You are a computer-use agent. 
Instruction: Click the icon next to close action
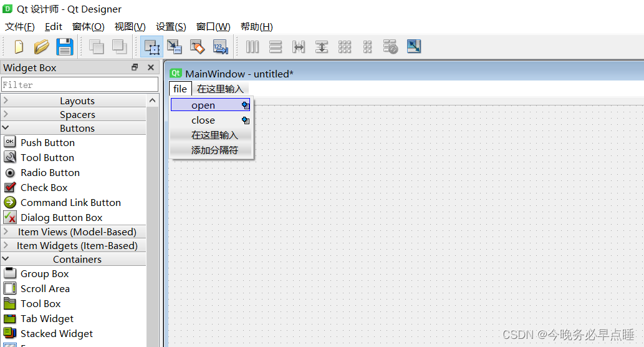point(246,120)
